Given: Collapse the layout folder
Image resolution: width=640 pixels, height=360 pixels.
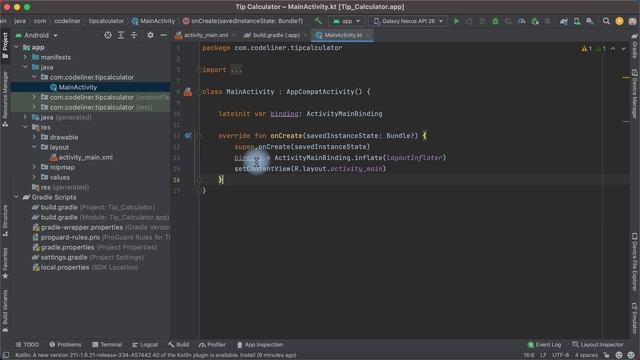Looking at the screenshot, I should click(34, 147).
